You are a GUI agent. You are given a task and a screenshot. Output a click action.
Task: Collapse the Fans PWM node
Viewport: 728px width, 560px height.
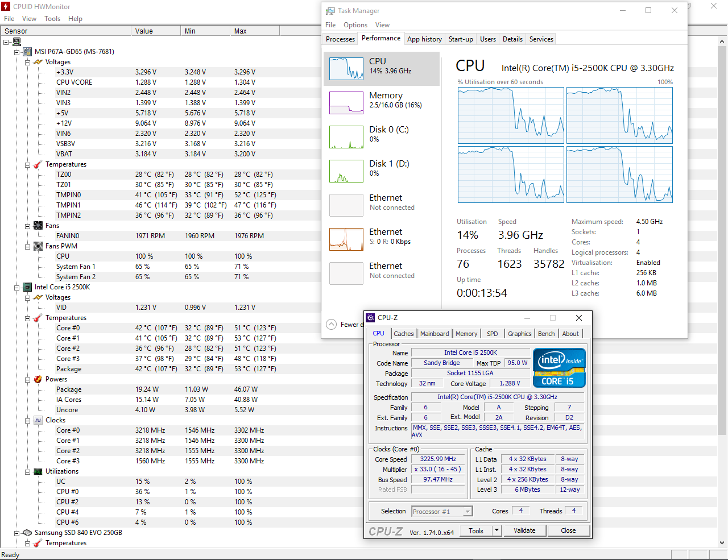click(x=28, y=246)
